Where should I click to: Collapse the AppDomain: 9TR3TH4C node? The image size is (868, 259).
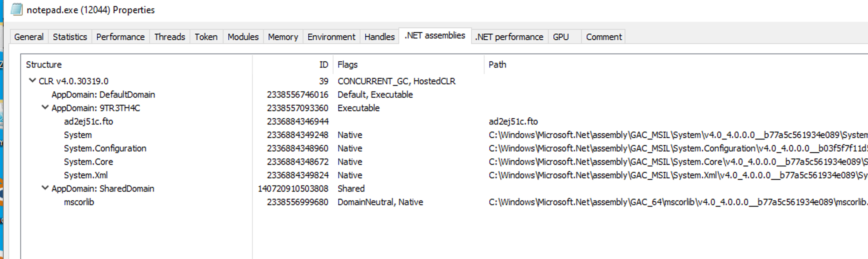click(45, 108)
